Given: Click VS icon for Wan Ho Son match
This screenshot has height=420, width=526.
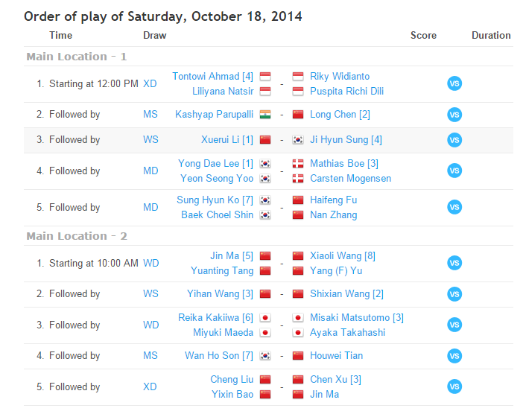Looking at the screenshot, I should point(454,356).
